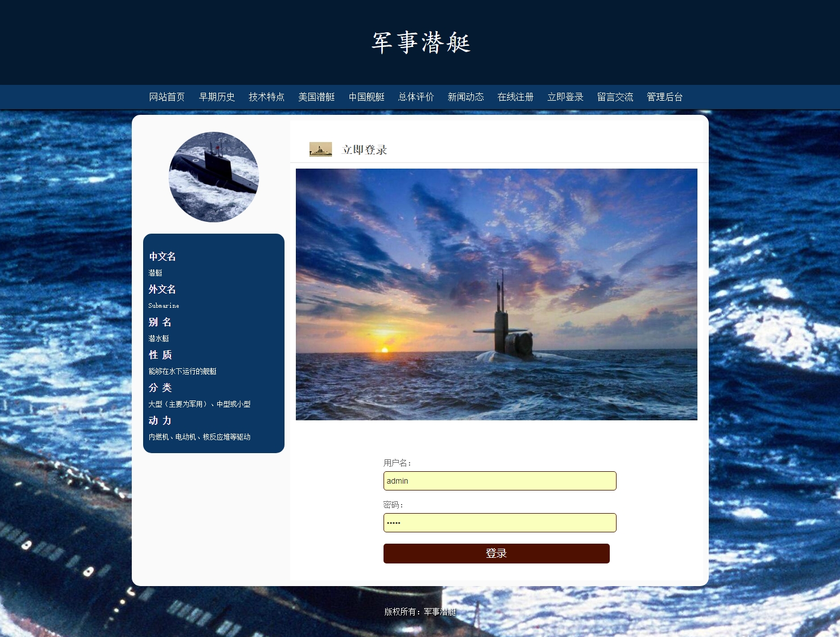The width and height of the screenshot is (840, 637).
Task: Click 大型（主要为军用）、中型或小型 text
Action: click(200, 404)
